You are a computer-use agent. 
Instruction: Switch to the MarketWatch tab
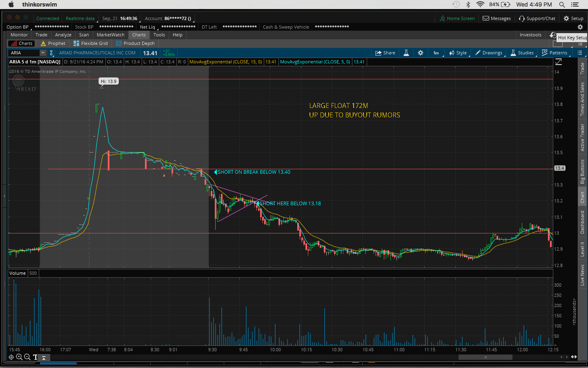111,35
